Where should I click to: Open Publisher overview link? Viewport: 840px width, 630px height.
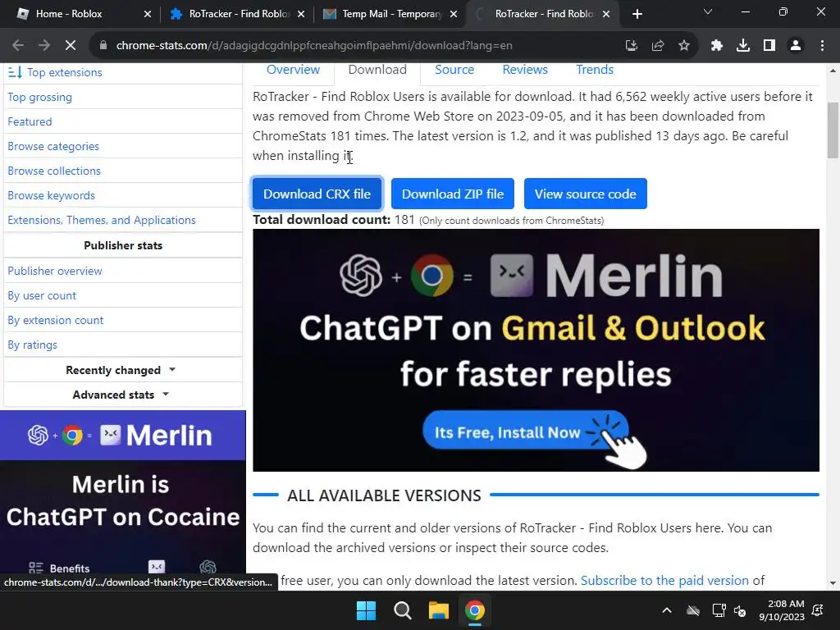pos(55,271)
